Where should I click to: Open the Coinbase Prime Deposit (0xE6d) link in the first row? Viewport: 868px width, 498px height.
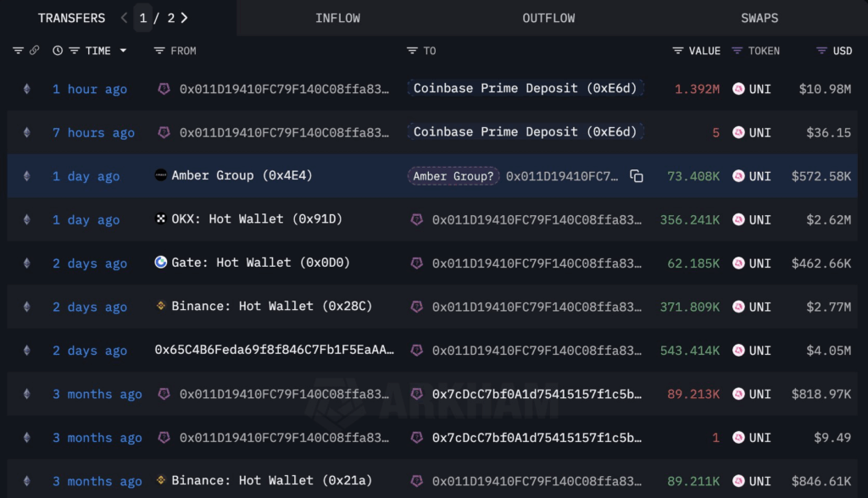[x=525, y=88]
